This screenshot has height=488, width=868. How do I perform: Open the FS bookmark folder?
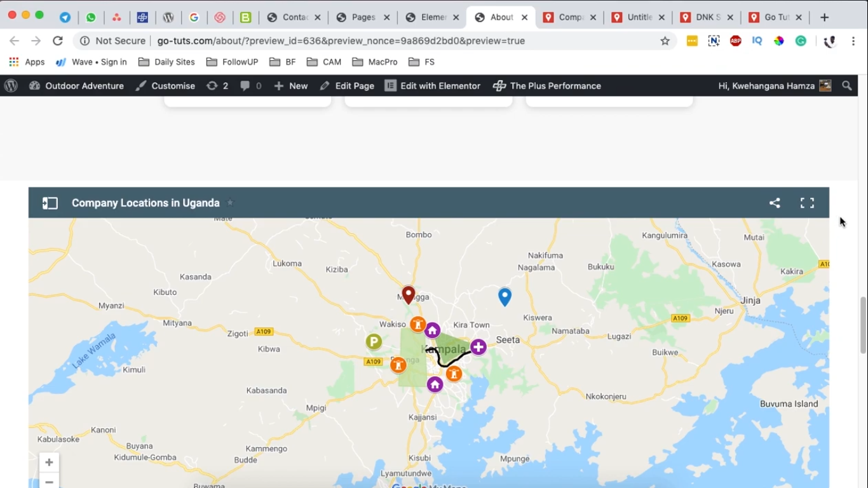click(422, 62)
